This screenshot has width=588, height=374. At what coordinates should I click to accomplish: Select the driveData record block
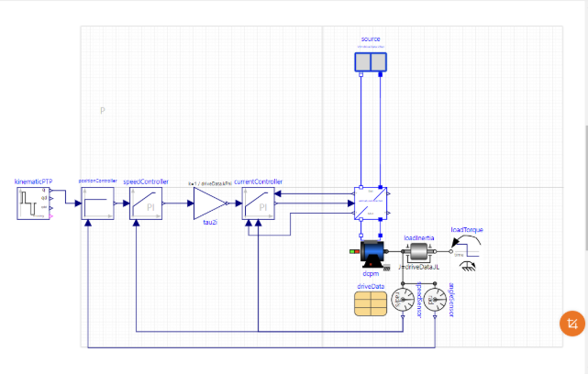371,303
